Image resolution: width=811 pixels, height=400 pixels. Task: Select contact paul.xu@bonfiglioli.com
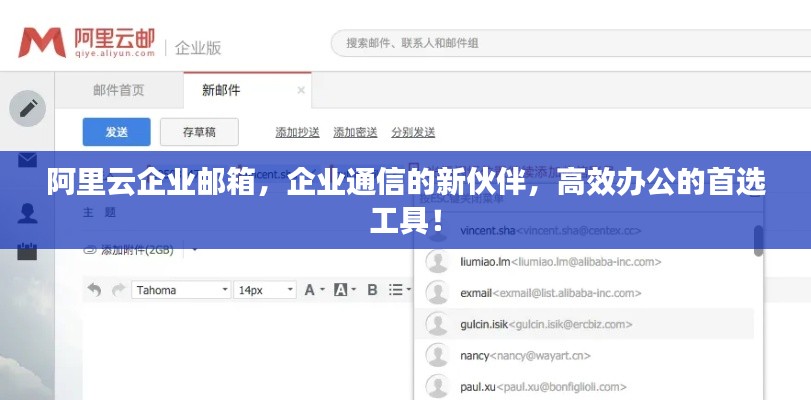[x=584, y=387]
